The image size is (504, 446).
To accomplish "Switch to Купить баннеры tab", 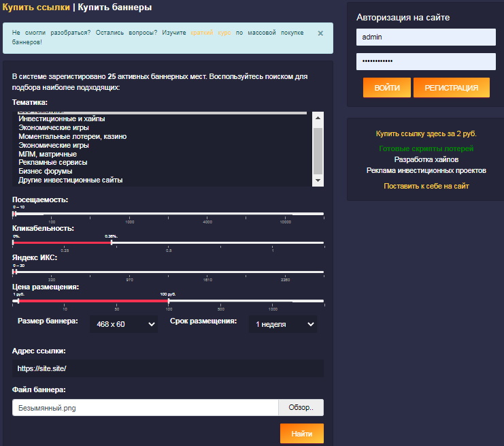I will 115,7.
